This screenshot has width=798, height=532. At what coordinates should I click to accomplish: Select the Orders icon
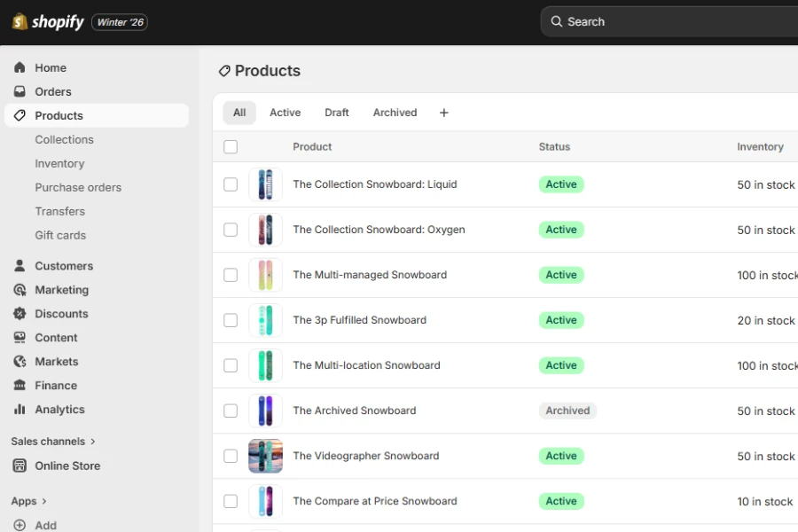[19, 91]
